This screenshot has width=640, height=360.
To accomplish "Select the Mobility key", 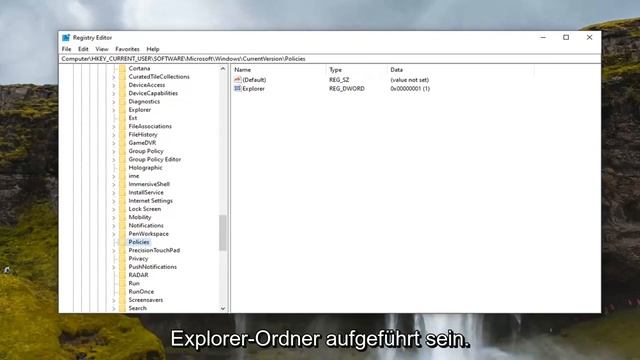I will (x=140, y=217).
